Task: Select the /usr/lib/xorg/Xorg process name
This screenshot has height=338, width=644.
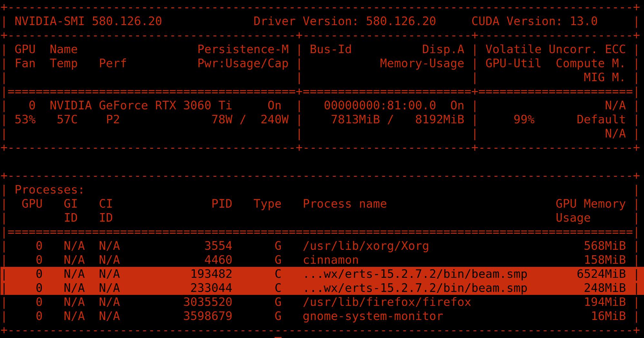Action: click(x=366, y=246)
